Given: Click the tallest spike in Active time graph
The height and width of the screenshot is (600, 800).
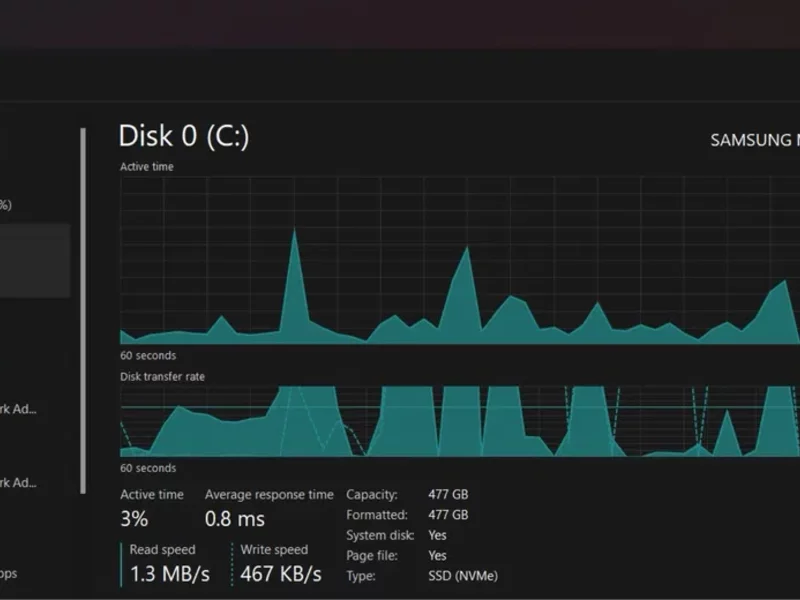Looking at the screenshot, I should coord(295,234).
